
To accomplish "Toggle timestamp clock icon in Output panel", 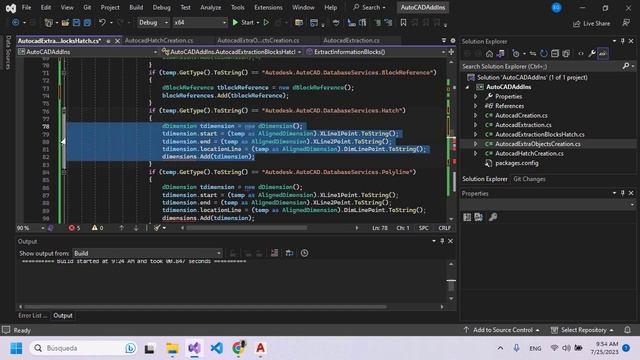I will [x=304, y=253].
